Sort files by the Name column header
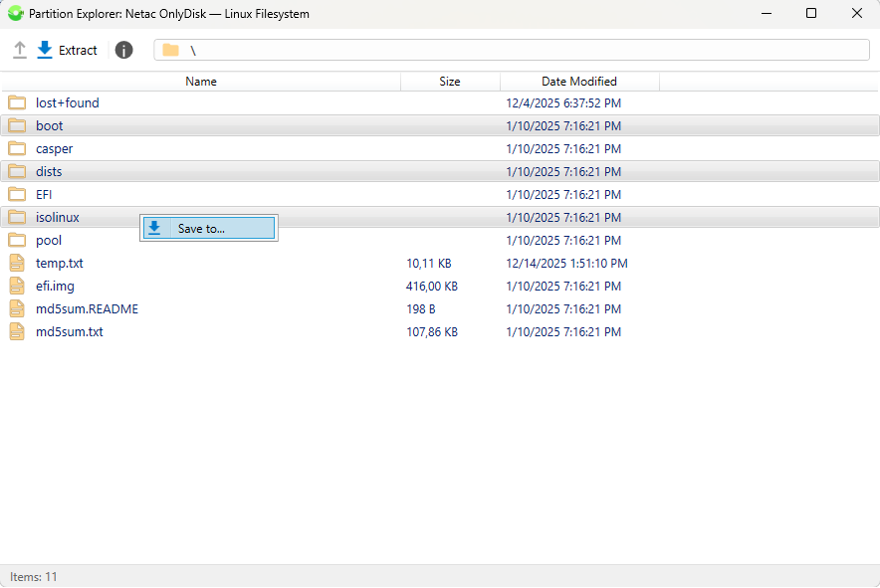Screen dimensions: 880x588 pyautogui.click(x=200, y=81)
